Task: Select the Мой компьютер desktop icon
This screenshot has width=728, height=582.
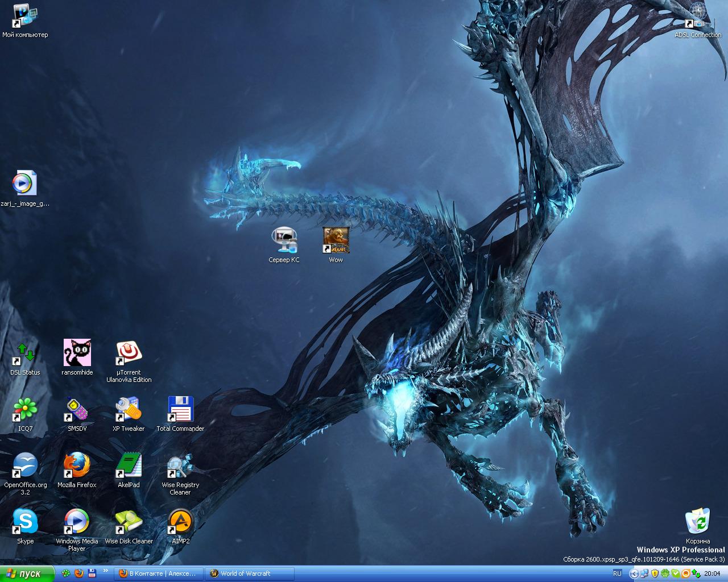Action: (25, 16)
